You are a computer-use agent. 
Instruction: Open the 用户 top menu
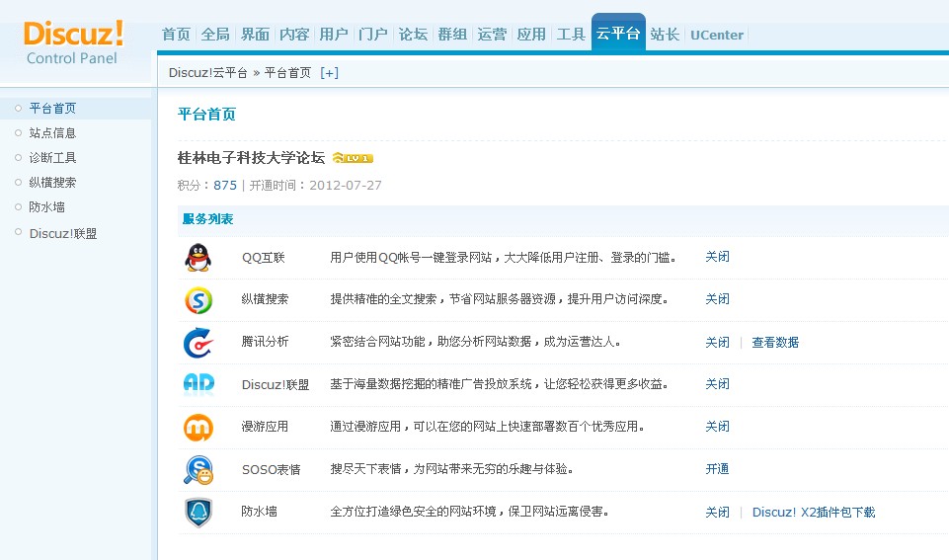click(334, 35)
